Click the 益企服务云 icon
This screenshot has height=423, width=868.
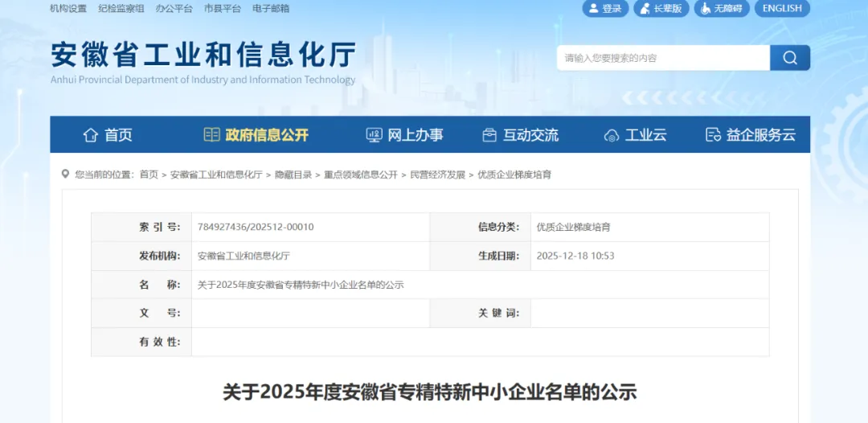click(712, 135)
